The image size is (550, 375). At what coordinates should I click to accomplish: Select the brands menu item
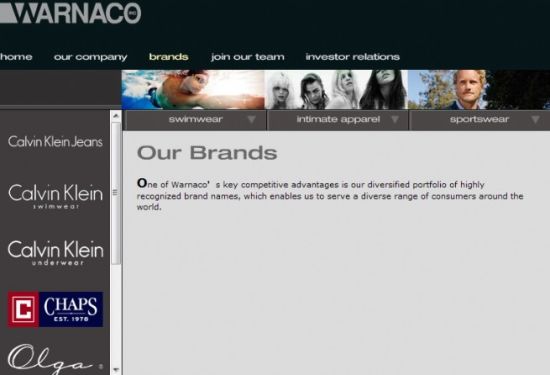[169, 57]
